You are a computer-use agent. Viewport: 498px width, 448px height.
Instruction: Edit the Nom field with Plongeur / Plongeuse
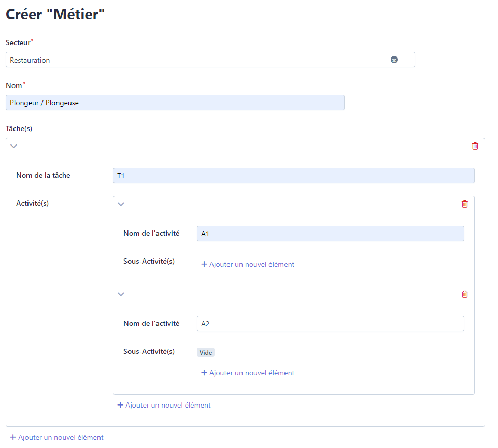[x=175, y=103]
